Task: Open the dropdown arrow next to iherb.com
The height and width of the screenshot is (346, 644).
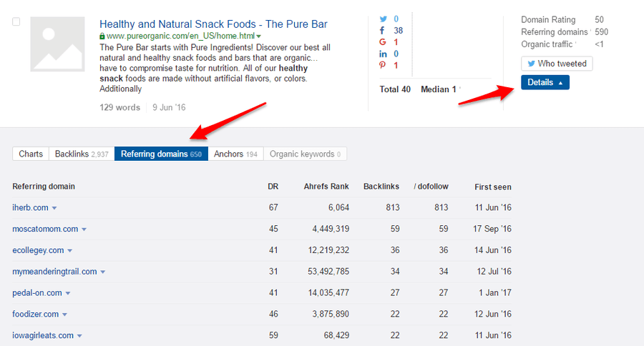Action: point(54,208)
